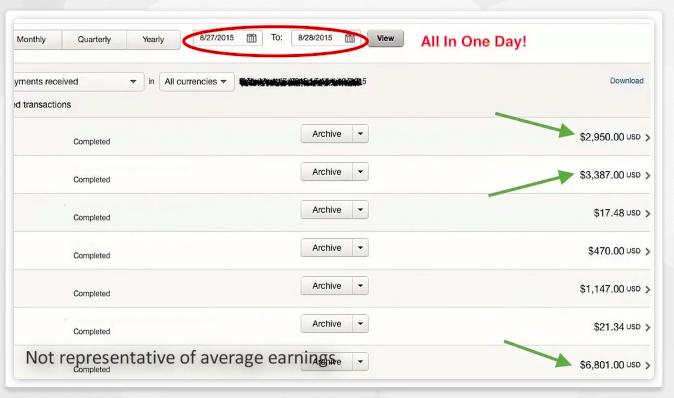
Task: Open the end date calendar picker icon
Action: tap(350, 38)
